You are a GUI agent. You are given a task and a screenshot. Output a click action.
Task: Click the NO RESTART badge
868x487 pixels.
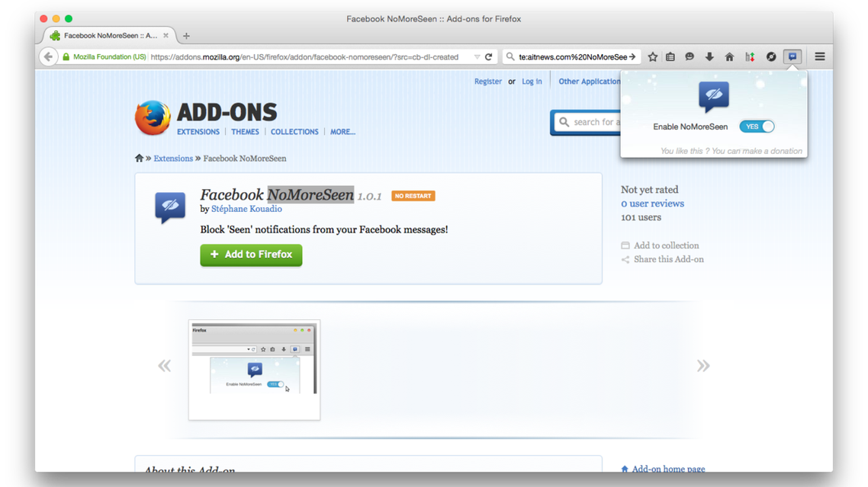click(413, 196)
